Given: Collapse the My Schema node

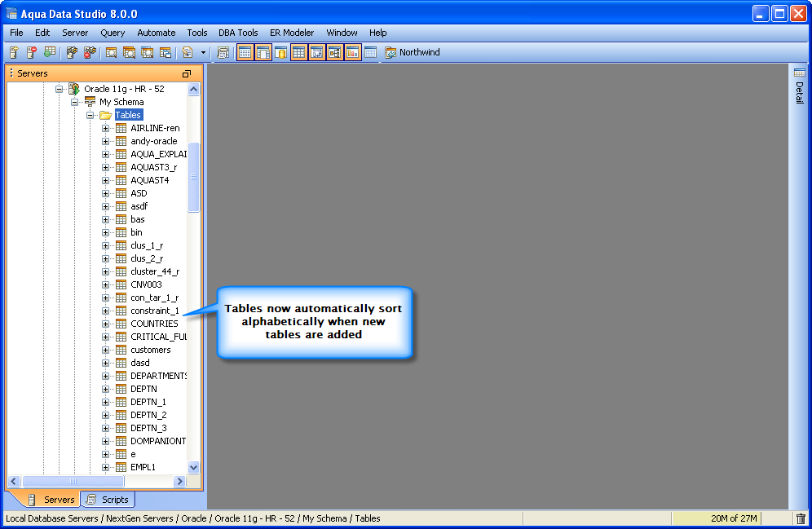Looking at the screenshot, I should click(74, 102).
